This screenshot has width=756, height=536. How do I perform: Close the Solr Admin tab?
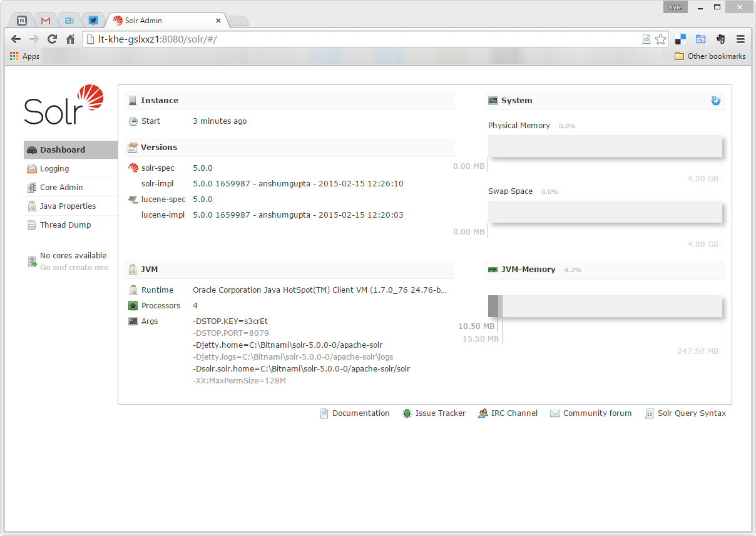(x=218, y=21)
